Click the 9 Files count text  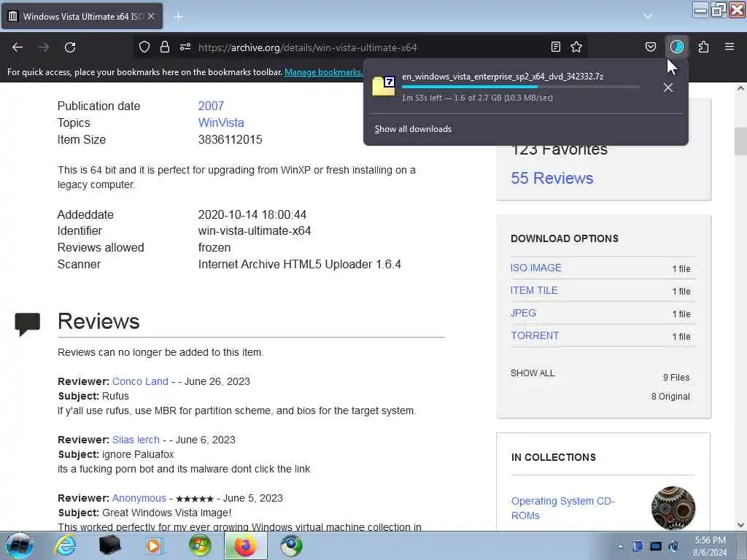(676, 378)
